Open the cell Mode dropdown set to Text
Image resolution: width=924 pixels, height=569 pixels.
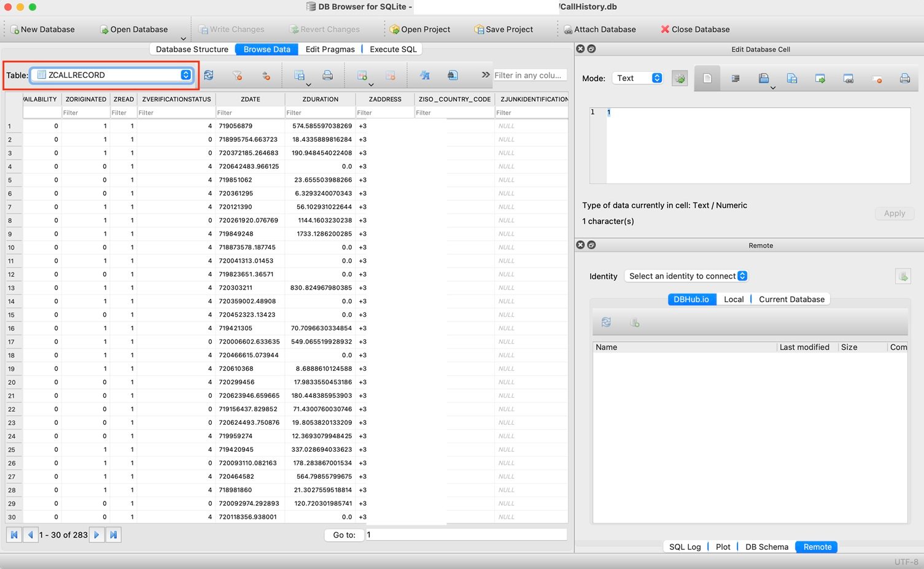point(638,78)
